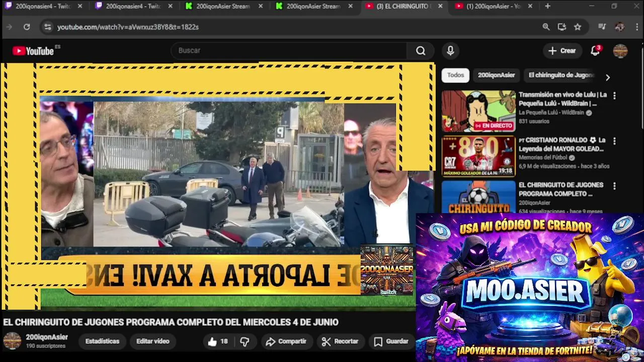Bookmark this page with the star icon
The height and width of the screenshot is (362, 644).
[x=578, y=27]
